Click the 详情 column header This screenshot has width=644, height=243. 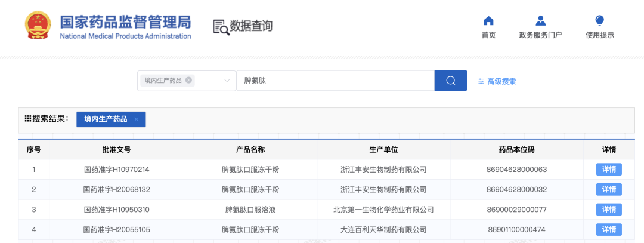(x=609, y=150)
